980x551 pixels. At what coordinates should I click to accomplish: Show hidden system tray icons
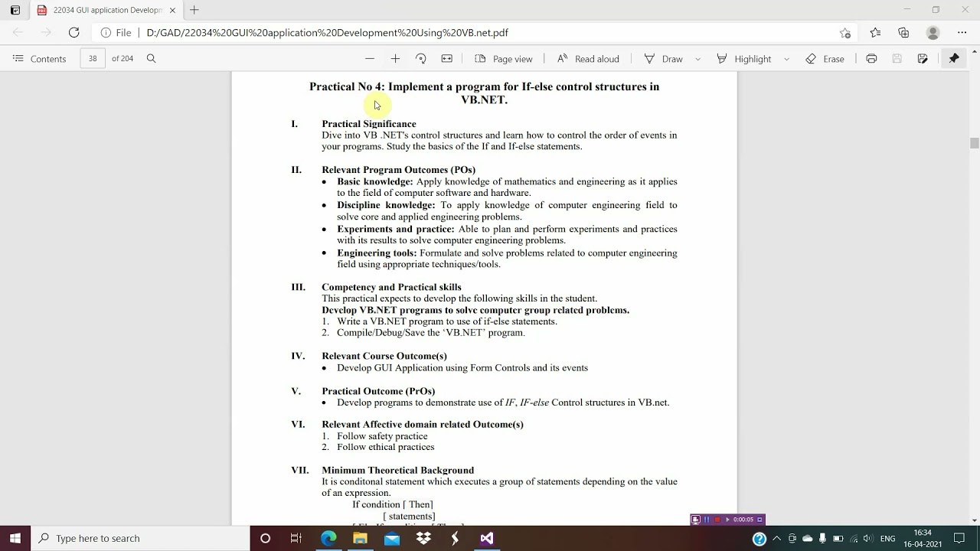(776, 539)
